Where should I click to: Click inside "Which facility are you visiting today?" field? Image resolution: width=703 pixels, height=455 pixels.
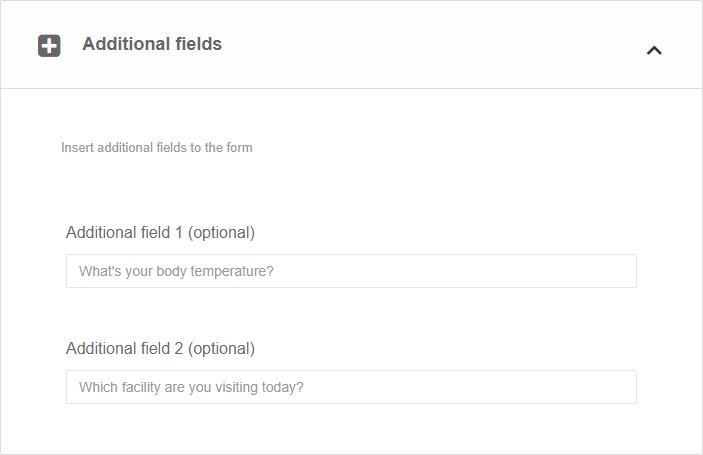tap(351, 387)
